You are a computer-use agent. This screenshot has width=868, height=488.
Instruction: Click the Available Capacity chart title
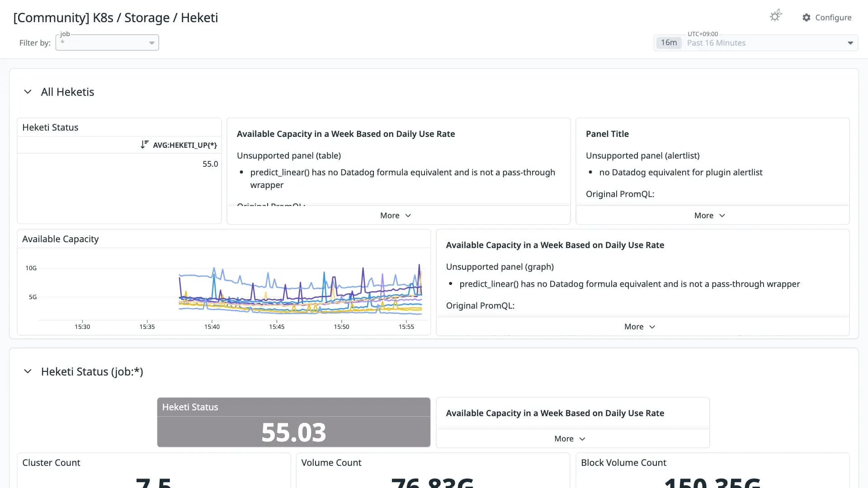61,239
